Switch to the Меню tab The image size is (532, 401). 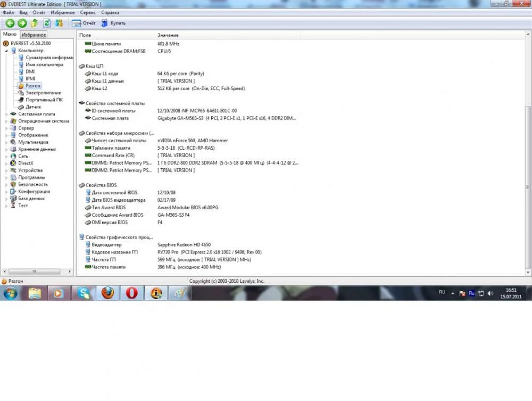click(x=10, y=34)
